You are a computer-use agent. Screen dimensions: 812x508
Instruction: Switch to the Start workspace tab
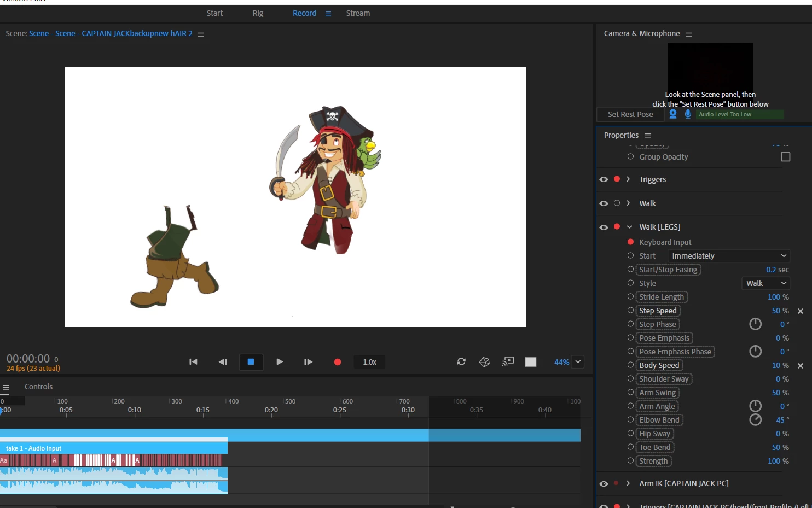click(x=214, y=13)
